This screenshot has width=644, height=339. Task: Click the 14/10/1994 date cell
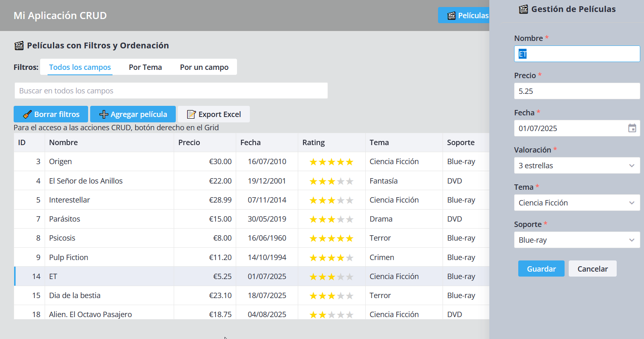[x=267, y=257]
